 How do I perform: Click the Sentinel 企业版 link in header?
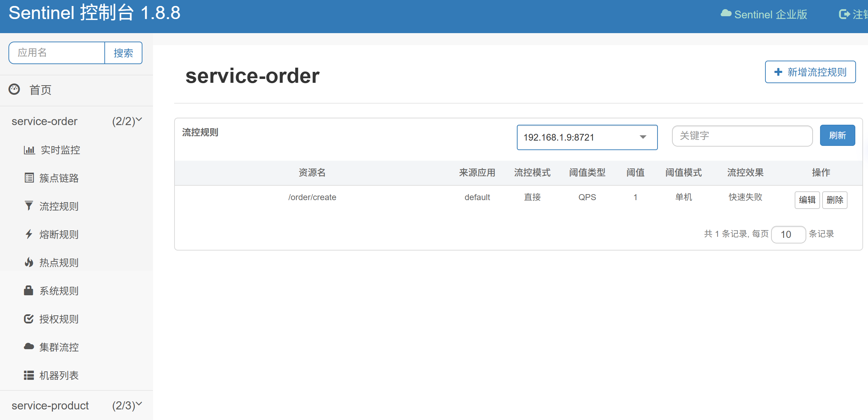(x=764, y=14)
